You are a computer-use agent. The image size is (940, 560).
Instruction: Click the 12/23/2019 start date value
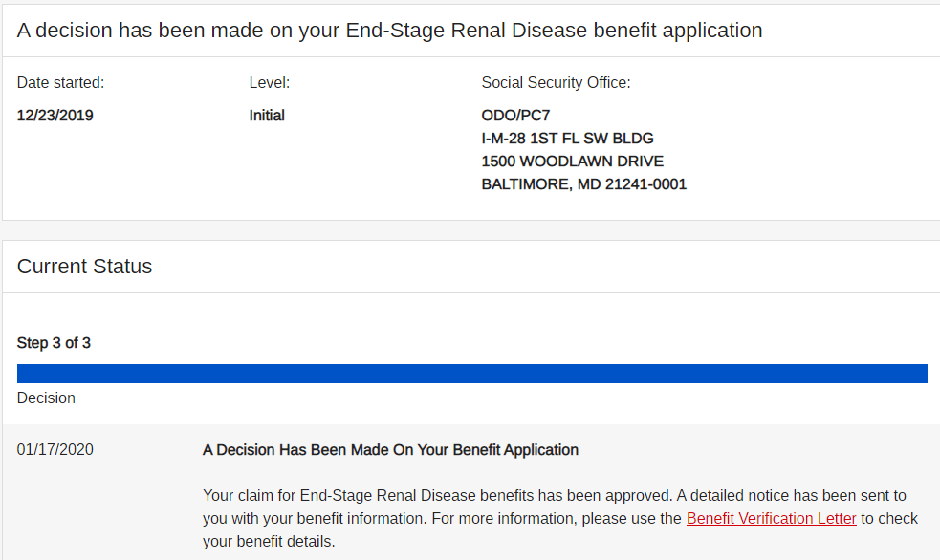click(x=55, y=116)
